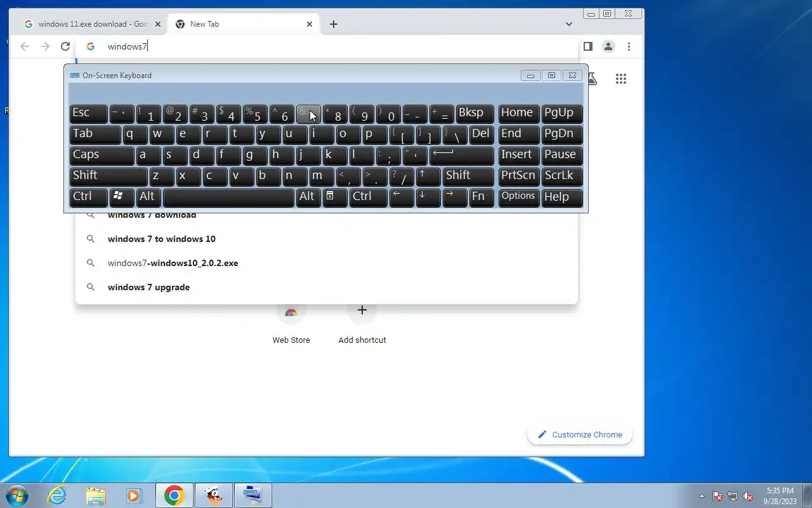Screen dimensions: 812x508
Task: Go back in Chrome history
Action: [25, 46]
